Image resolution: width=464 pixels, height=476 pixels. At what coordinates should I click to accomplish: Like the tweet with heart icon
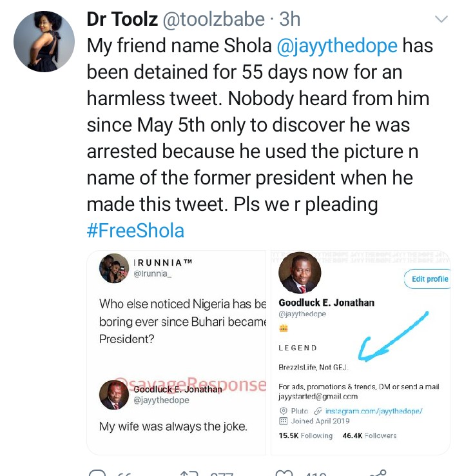(x=284, y=473)
